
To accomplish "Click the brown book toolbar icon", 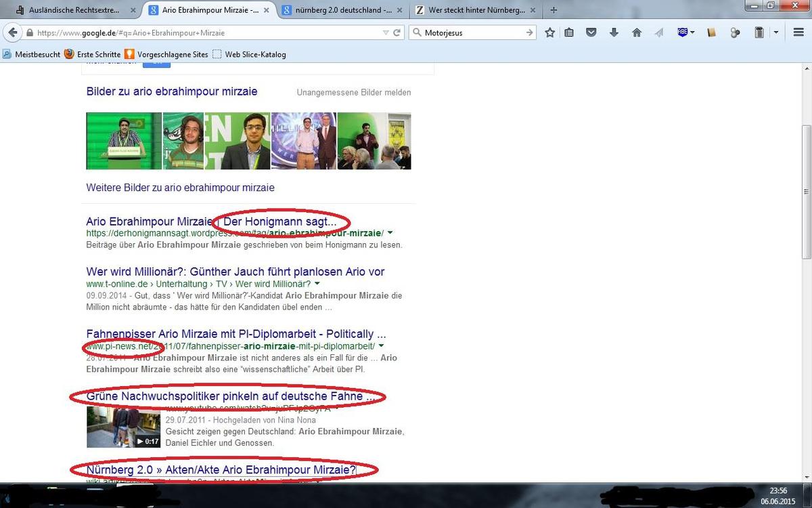I will tap(711, 33).
